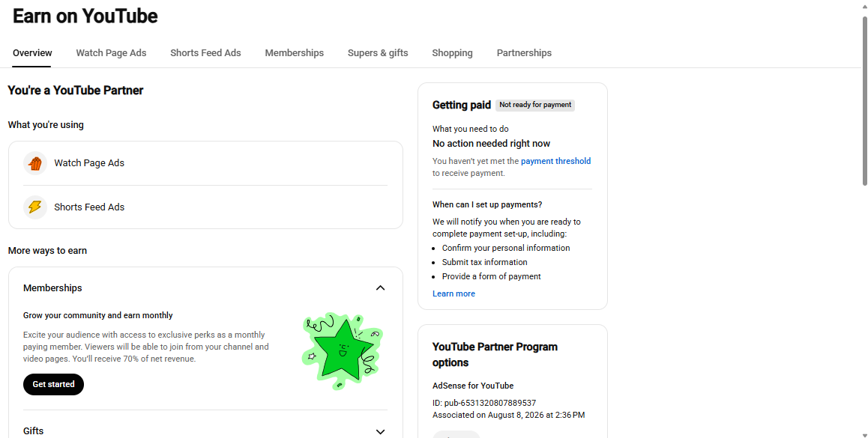Switch to the Overview tab
Screen dimensions: 868x438
pyautogui.click(x=32, y=53)
